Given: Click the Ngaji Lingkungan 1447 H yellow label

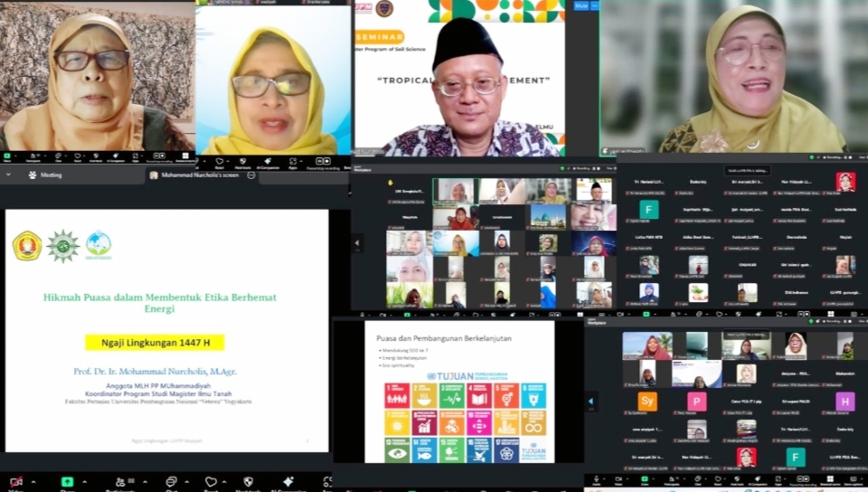Looking at the screenshot, I should tap(155, 343).
